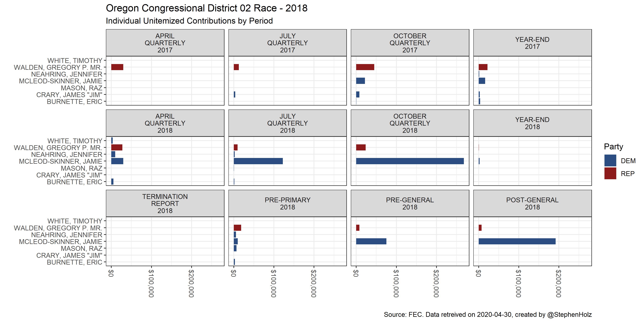Click McLeod-Skinner's bar in Post-General 2018
The width and height of the screenshot is (644, 322).
click(517, 241)
